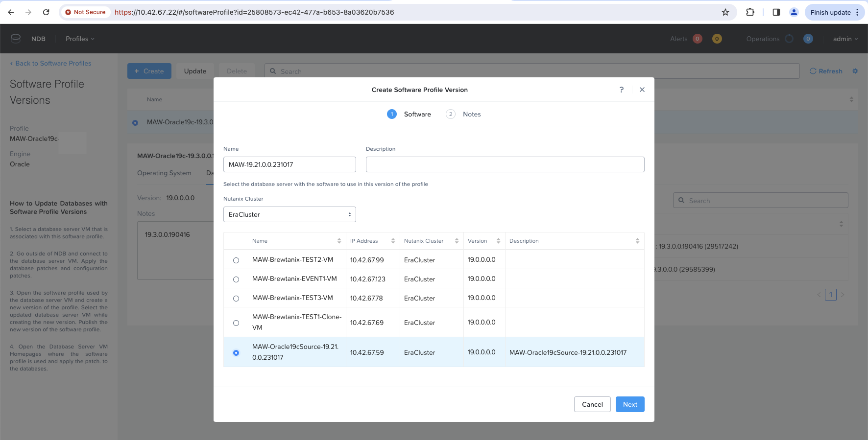Open the Finish update browser menu
This screenshot has width=868, height=440.
pyautogui.click(x=835, y=12)
